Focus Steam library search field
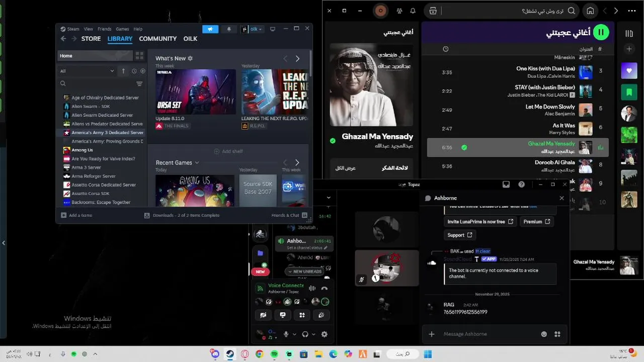 (x=96, y=84)
